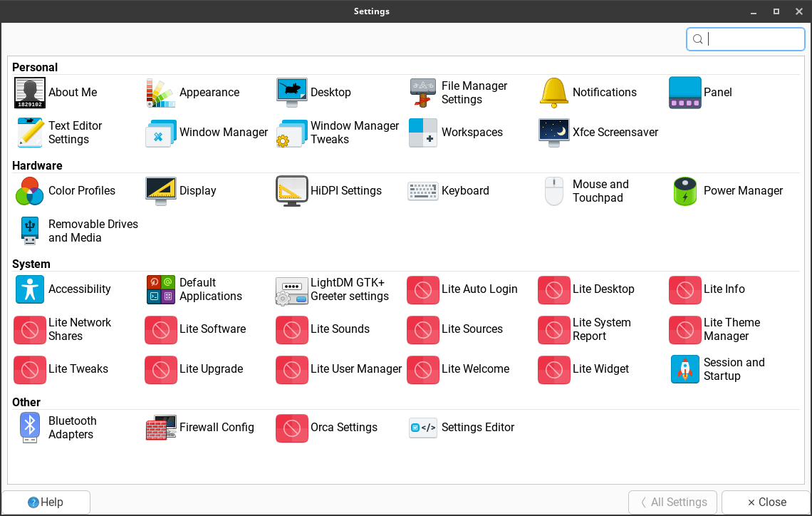The image size is (812, 516).
Task: Select the Notifications bell icon
Action: coord(553,93)
